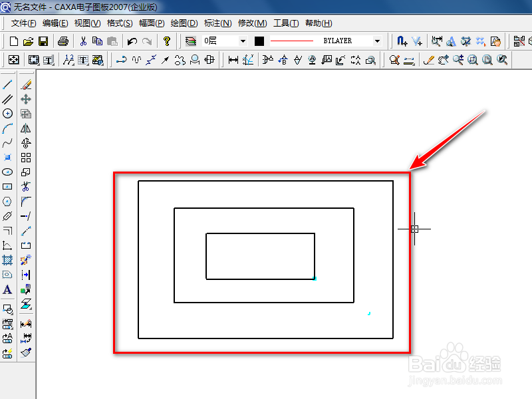Select the Rectangle drawing tool

click(x=7, y=187)
